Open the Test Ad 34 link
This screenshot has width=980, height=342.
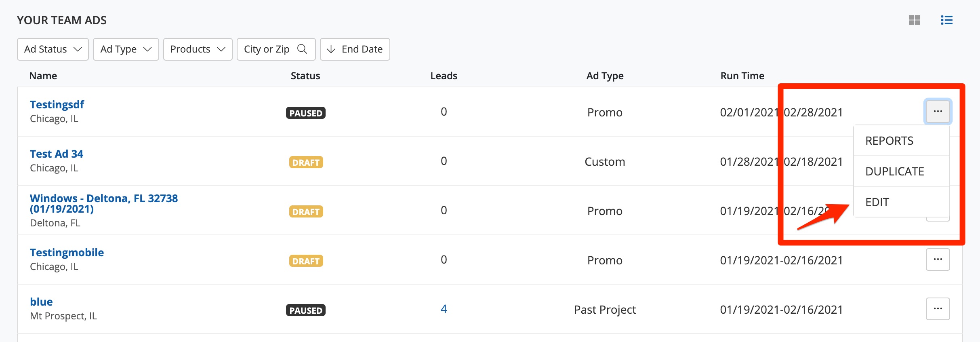click(x=57, y=154)
